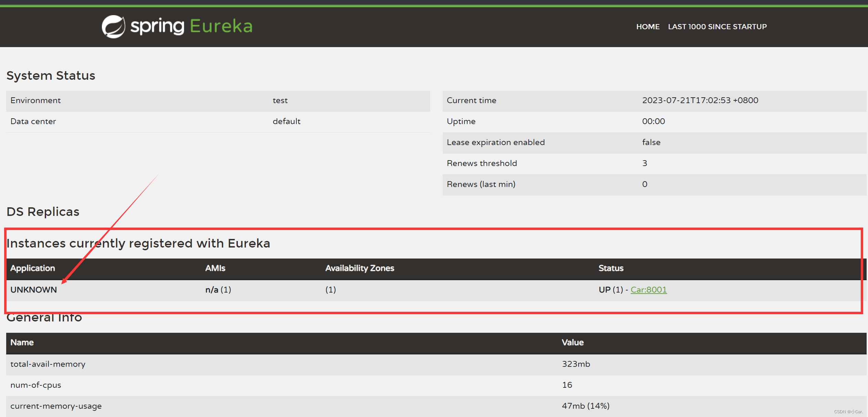Click the Lease expiration enabled false value
The height and width of the screenshot is (417, 868).
point(651,142)
